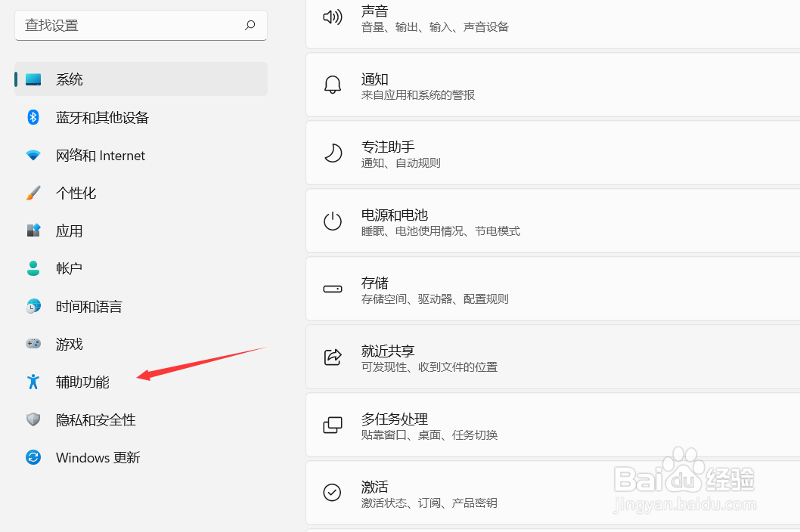Select the bell icon beside 通知
Viewport: 800px width, 532px height.
pyautogui.click(x=333, y=85)
